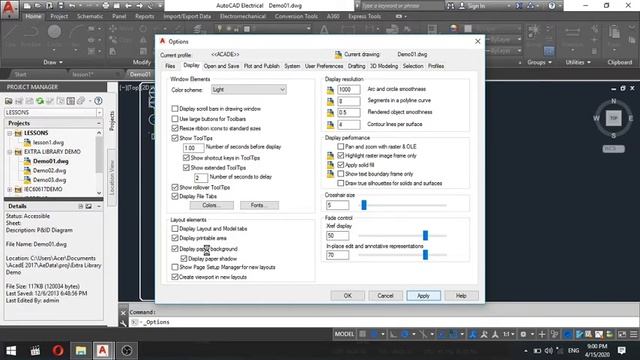Click the help question mark in title bar
Viewport: 640px width, 360px height.
click(x=551, y=6)
